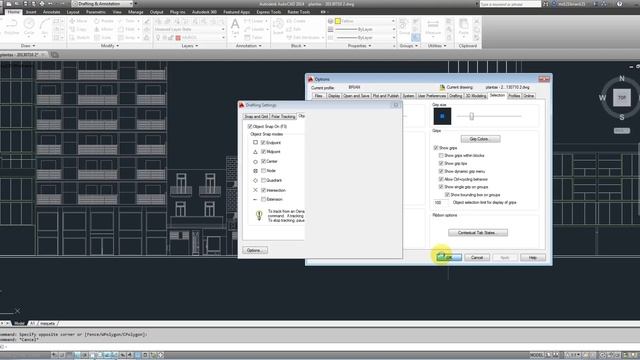Toggle Show grips checkbox in Options
The image size is (640, 360).
pyautogui.click(x=436, y=148)
